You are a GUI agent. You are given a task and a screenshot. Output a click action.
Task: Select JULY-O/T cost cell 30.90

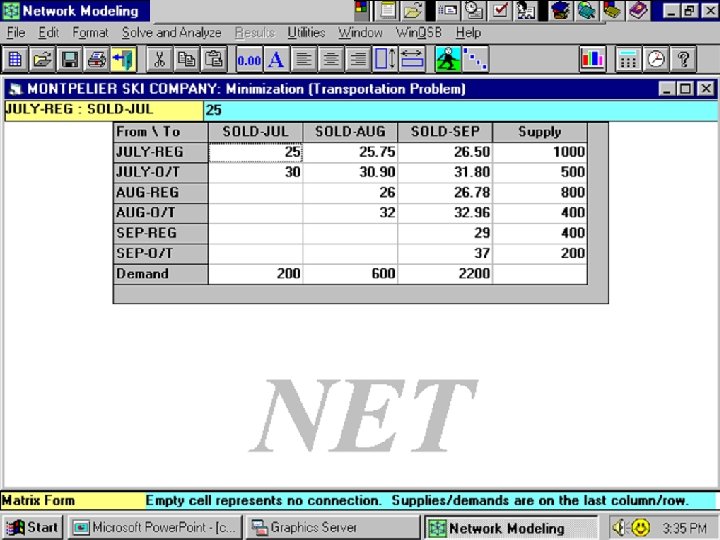(x=350, y=172)
